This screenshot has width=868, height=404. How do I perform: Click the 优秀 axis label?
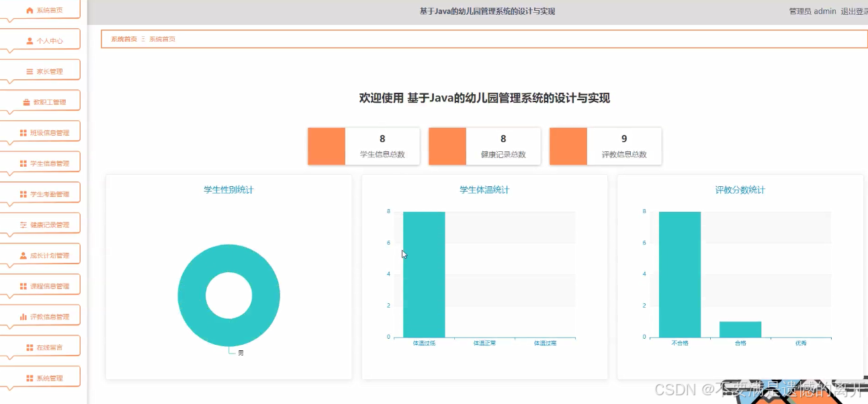point(801,343)
